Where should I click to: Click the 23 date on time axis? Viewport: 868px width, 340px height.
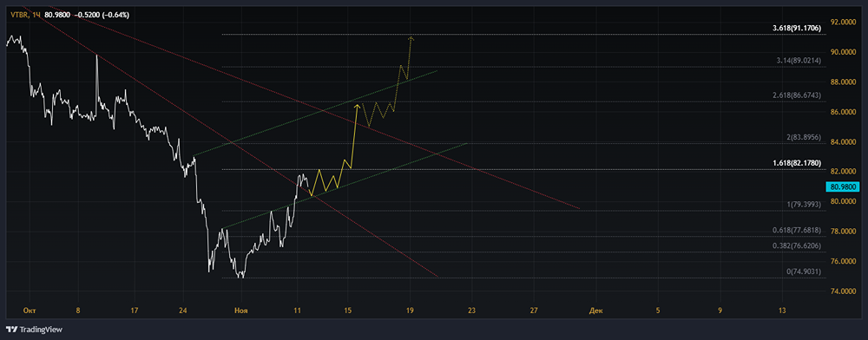click(x=471, y=311)
